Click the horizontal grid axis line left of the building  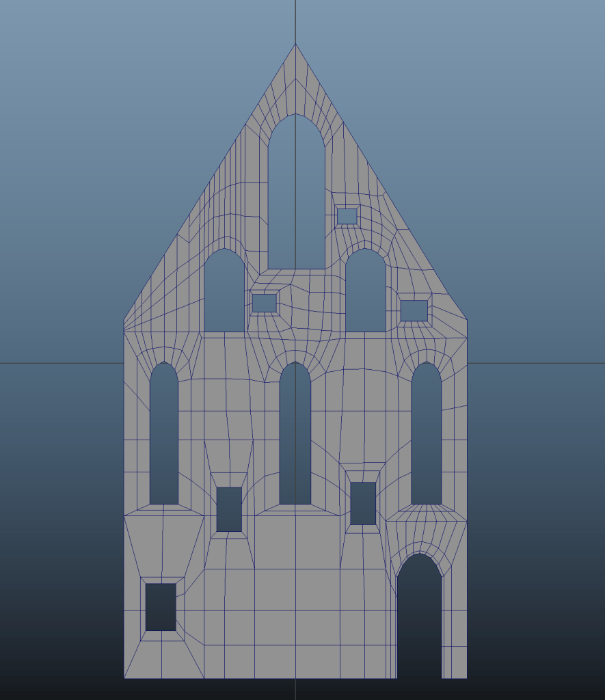(62, 364)
